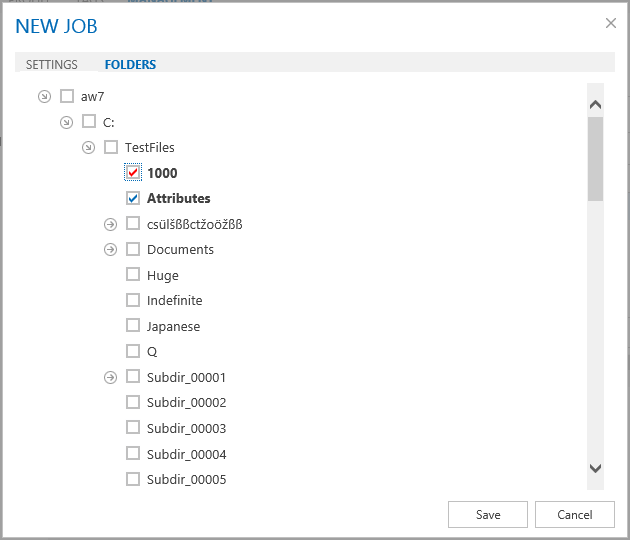
Task: Select the Indefinite folder label
Action: pos(174,301)
